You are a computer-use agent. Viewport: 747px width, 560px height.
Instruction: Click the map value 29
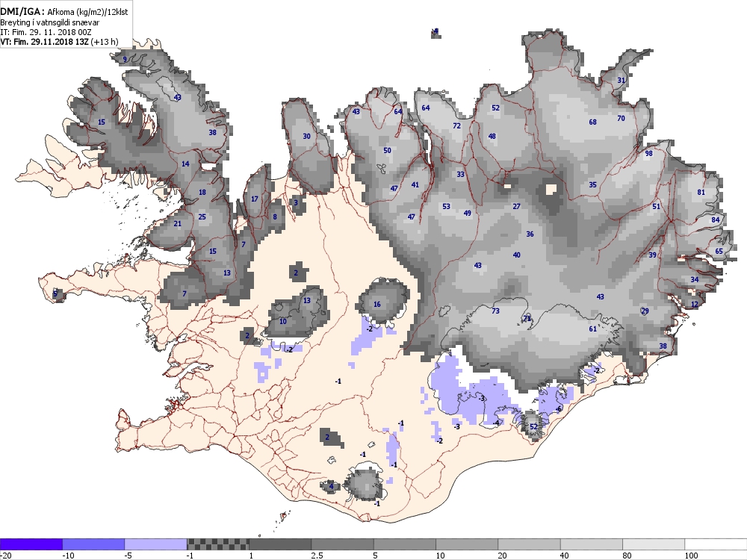[645, 311]
